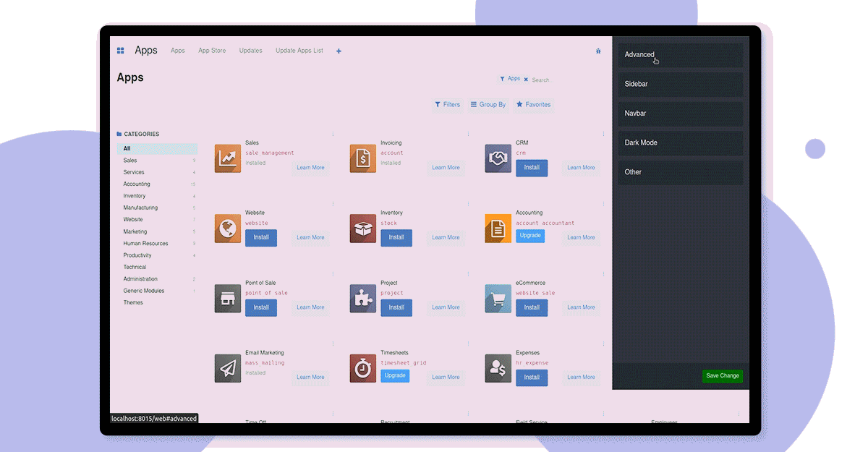Click Learn More on eCommerce card

pyautogui.click(x=581, y=307)
